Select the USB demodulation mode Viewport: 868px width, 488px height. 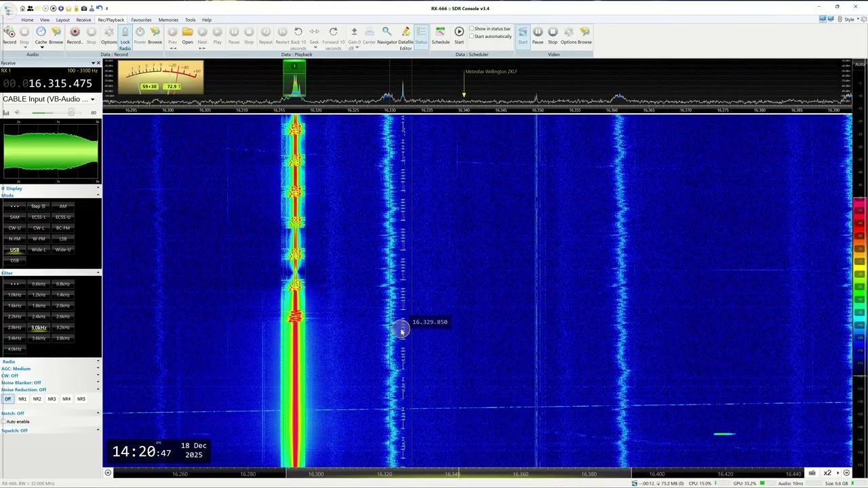click(14, 249)
